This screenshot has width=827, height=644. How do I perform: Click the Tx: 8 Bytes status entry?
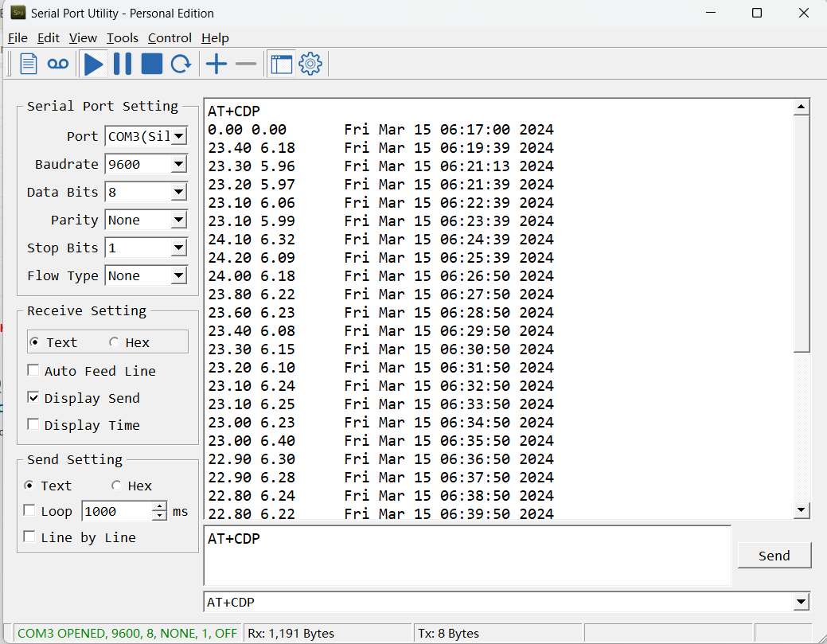(497, 633)
